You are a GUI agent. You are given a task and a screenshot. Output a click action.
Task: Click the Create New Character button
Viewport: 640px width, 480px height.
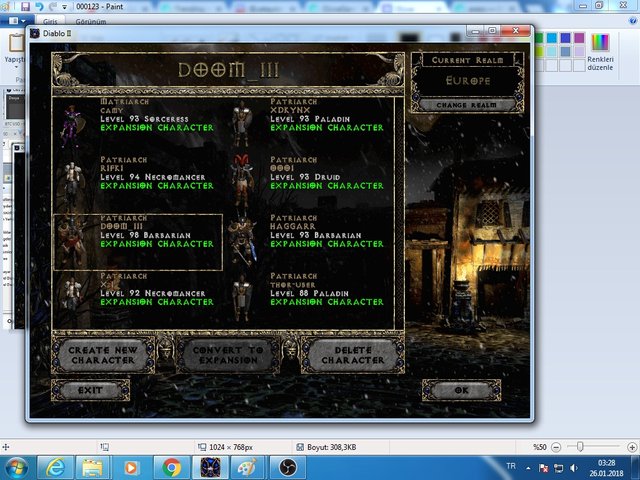coord(103,355)
